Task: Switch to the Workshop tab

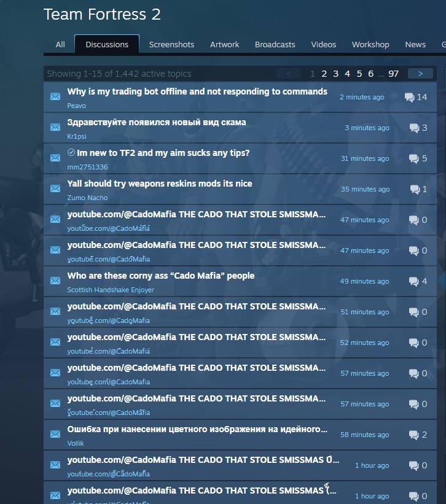Action: tap(370, 44)
